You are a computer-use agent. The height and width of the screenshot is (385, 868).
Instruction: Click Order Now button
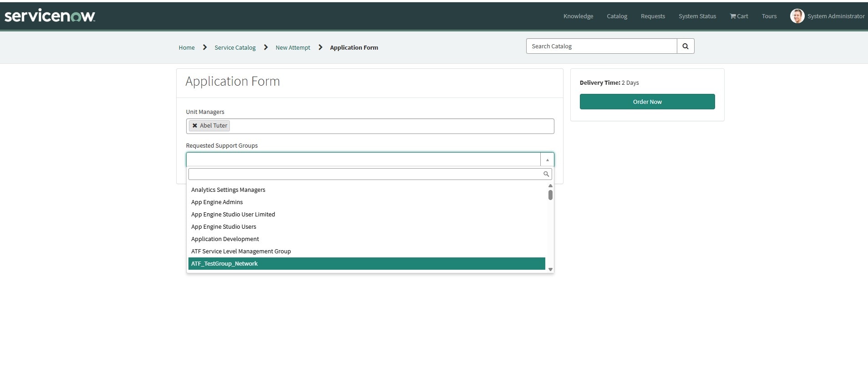(647, 102)
